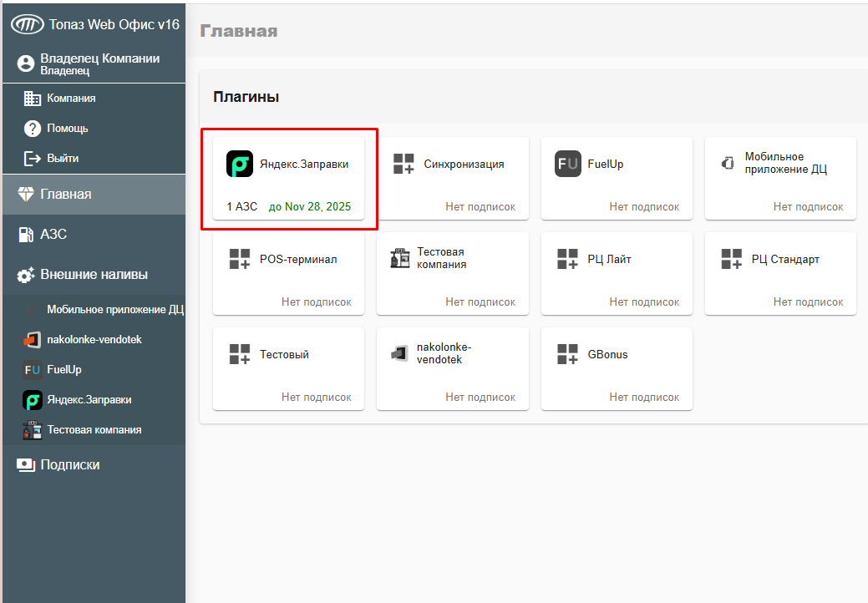Click 'Нет подписок' on РЦ Стандарт card
Image resolution: width=868 pixels, height=603 pixels.
click(x=808, y=302)
